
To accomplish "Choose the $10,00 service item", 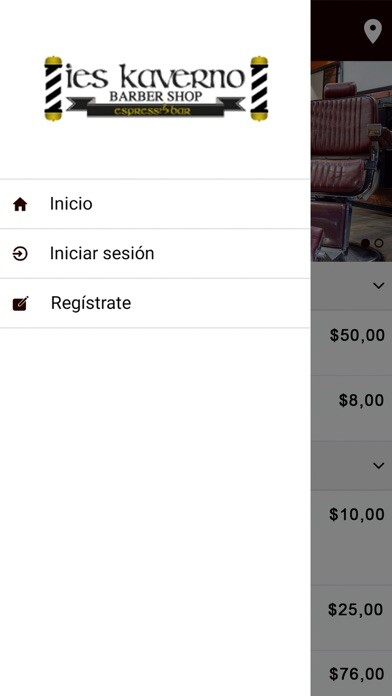I will coord(351,537).
